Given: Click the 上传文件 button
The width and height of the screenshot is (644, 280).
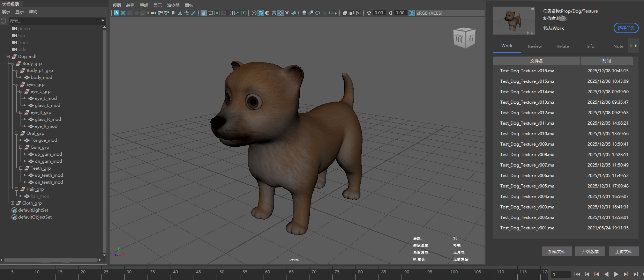Looking at the screenshot, I should pyautogui.click(x=623, y=251).
